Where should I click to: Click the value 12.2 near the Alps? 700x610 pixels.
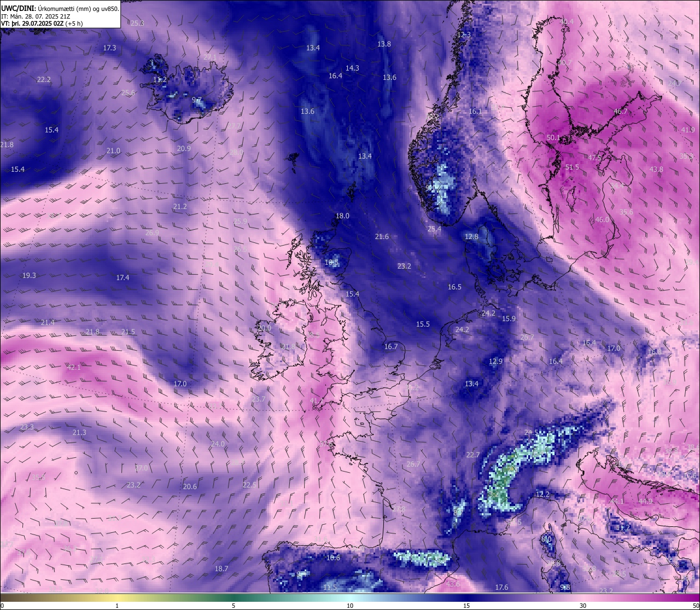542,495
